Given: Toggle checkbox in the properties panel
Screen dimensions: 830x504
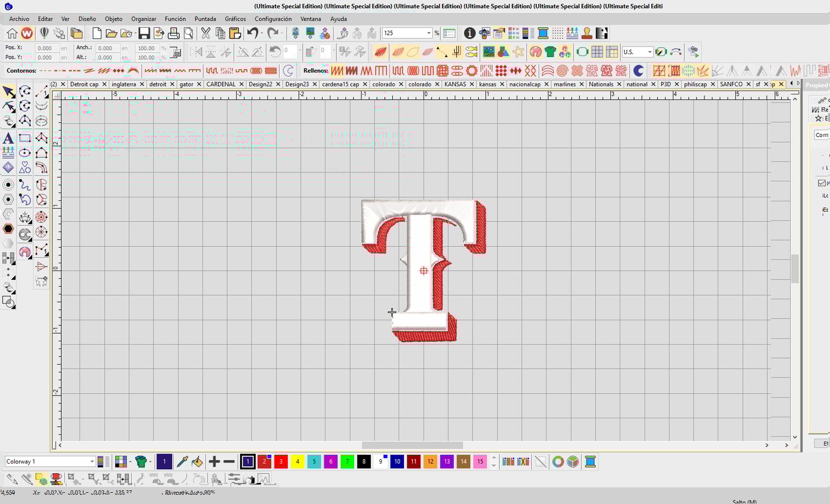Looking at the screenshot, I should (822, 183).
